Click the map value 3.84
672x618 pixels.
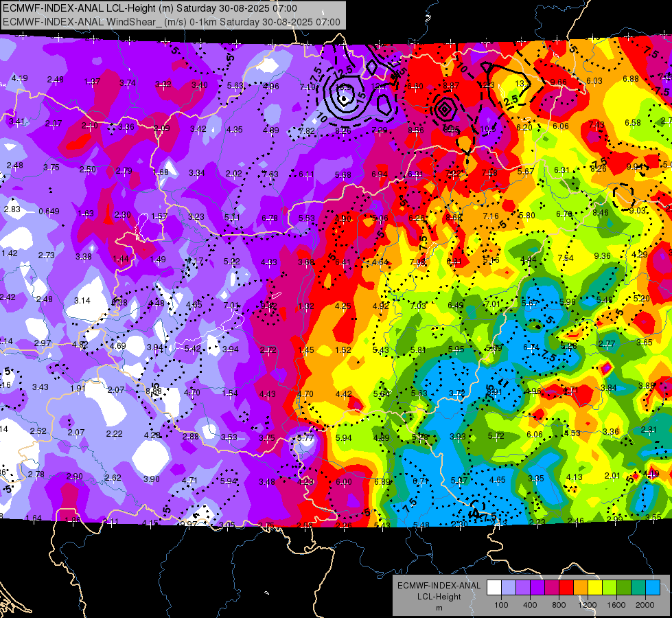(x=609, y=388)
